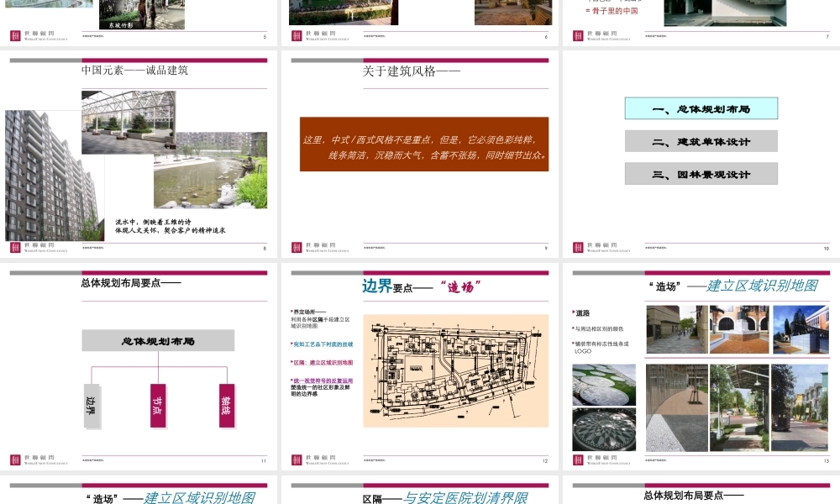Click the gray 总体规划布局 chart header box
This screenshot has height=504, width=840.
158,341
